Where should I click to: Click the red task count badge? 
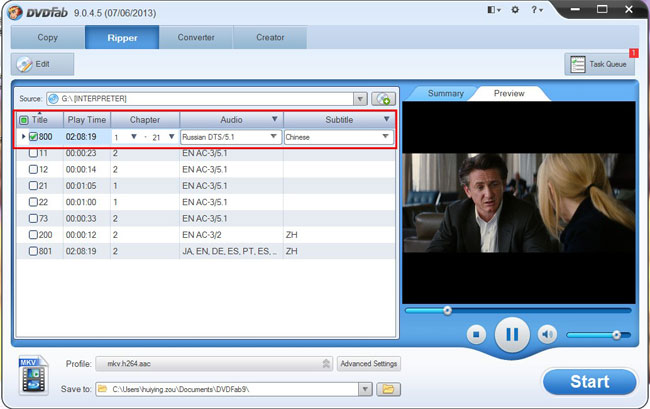pos(633,53)
